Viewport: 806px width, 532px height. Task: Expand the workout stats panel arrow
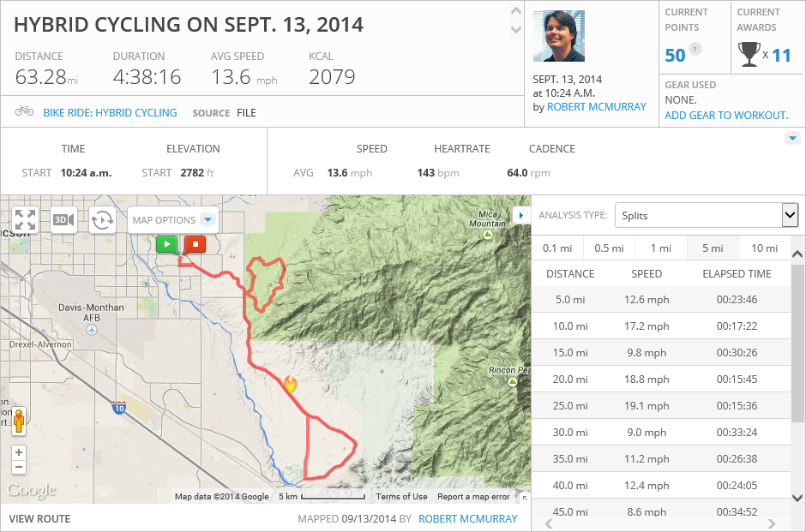point(792,138)
